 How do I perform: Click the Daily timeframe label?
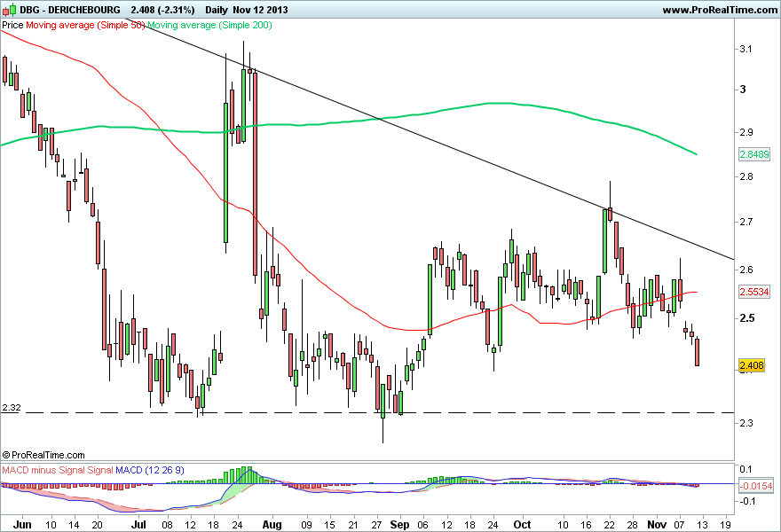click(x=217, y=10)
